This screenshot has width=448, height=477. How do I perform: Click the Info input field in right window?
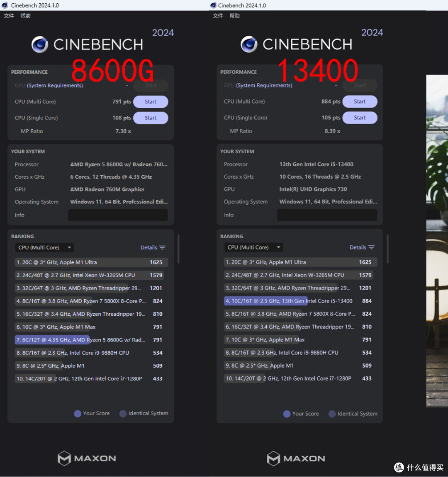point(327,215)
